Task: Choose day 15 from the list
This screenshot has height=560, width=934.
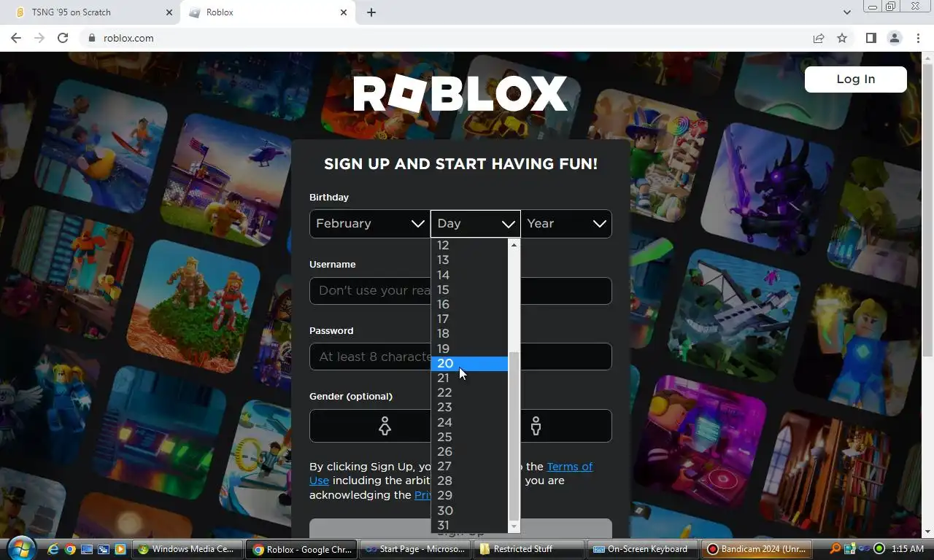Action: (469, 289)
